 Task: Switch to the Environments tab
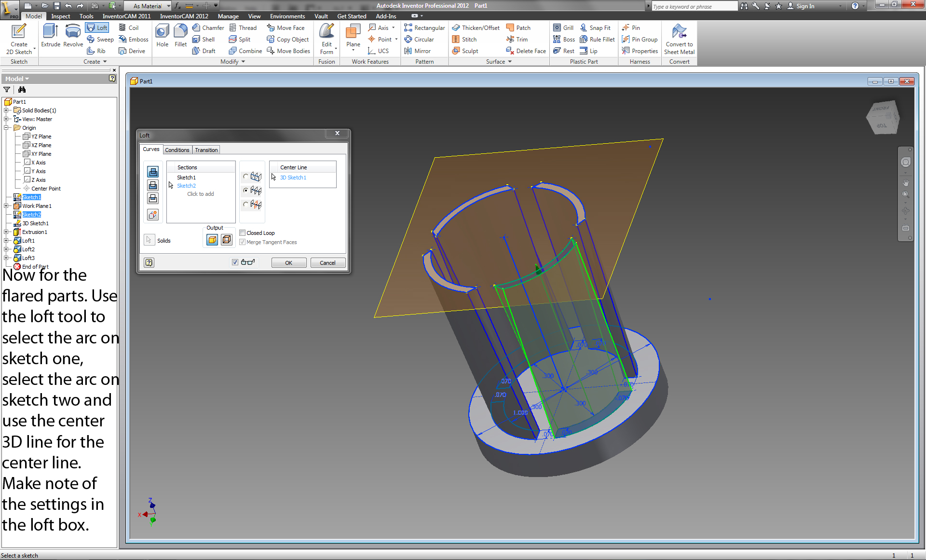point(287,16)
